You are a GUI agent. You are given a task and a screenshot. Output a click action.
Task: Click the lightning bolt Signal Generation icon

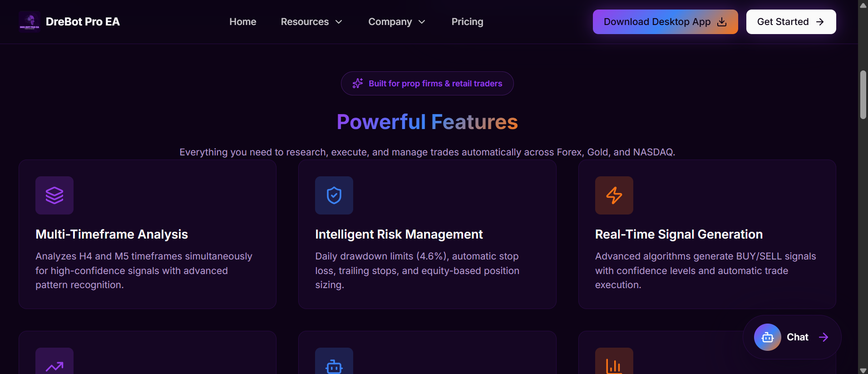click(x=614, y=195)
